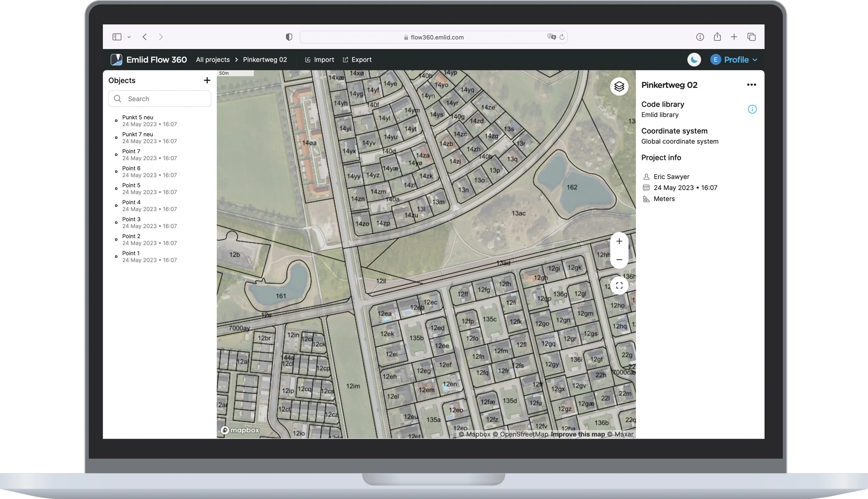Click the Search objects field
The width and height of the screenshot is (868, 499).
pos(160,99)
